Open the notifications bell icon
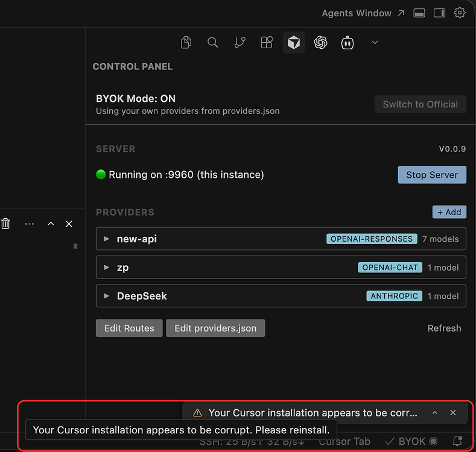476x452 pixels. pos(457,441)
